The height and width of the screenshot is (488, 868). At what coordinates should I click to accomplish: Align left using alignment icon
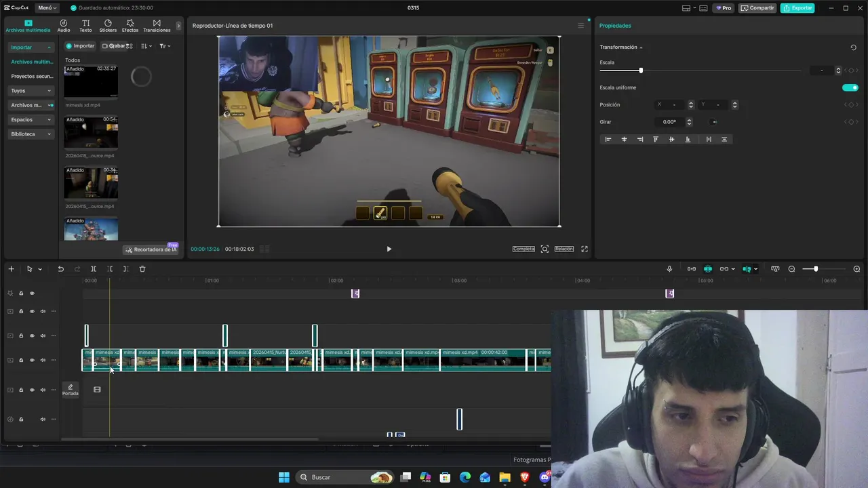(x=608, y=140)
